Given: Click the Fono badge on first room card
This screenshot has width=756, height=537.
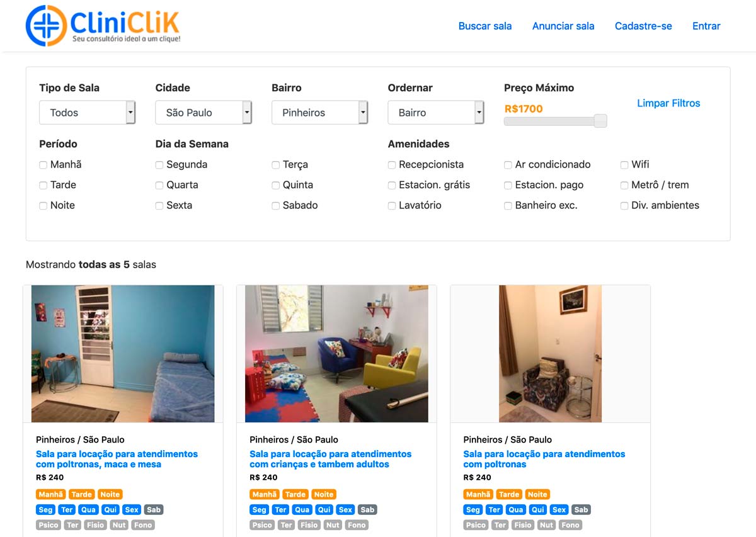Looking at the screenshot, I should pos(143,524).
